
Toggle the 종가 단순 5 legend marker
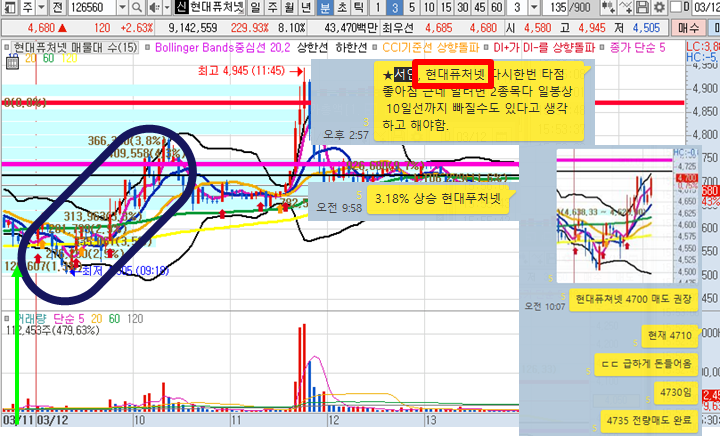point(603,47)
